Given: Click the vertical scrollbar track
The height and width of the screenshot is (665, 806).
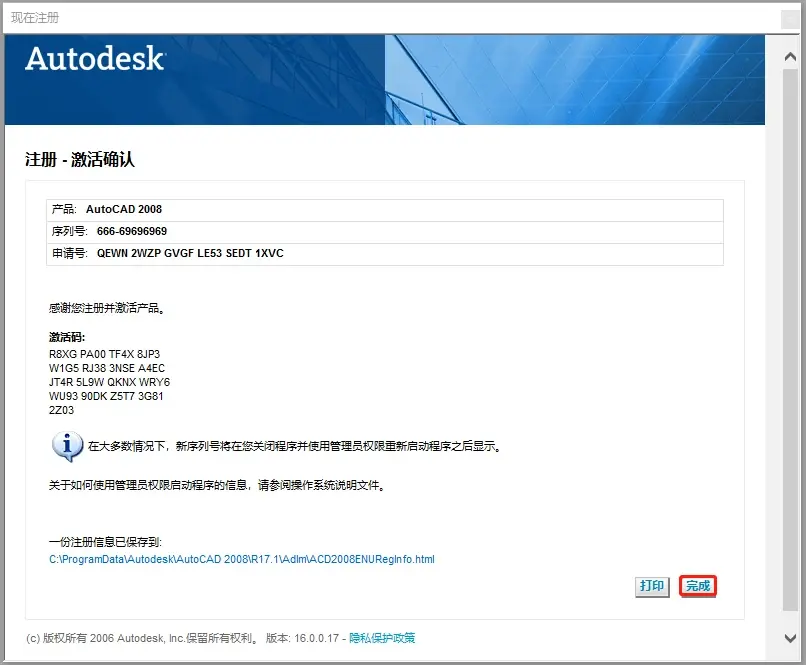Looking at the screenshot, I should point(790,339).
